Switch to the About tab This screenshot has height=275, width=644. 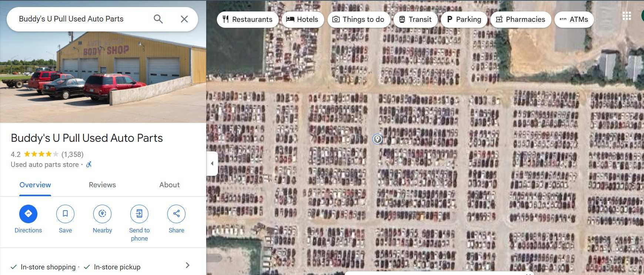pyautogui.click(x=170, y=185)
